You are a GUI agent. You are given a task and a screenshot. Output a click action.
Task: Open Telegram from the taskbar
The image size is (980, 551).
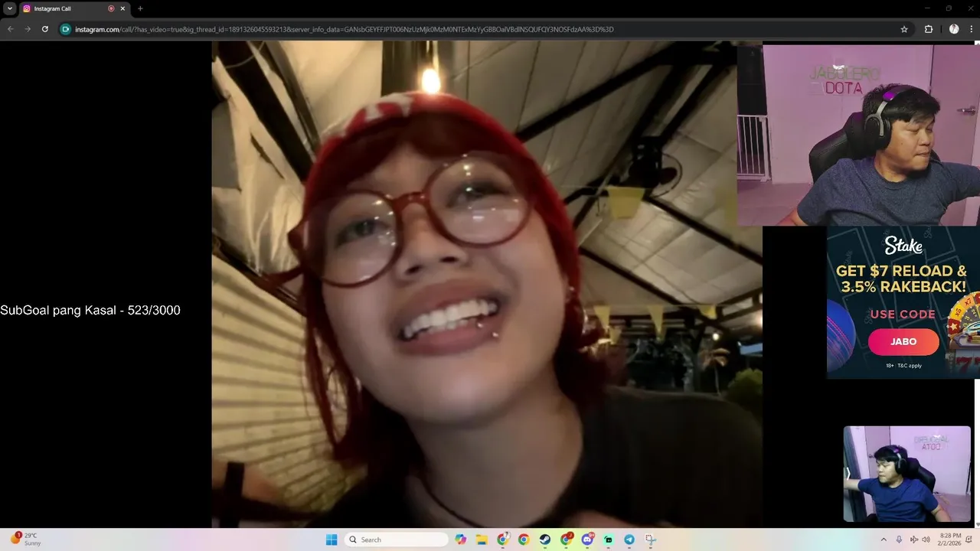coord(629,540)
